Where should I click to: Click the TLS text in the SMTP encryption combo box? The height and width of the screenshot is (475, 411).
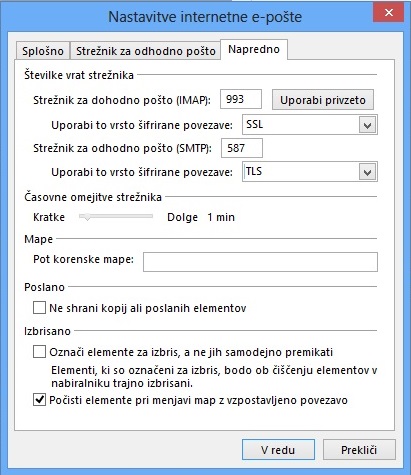[254, 171]
